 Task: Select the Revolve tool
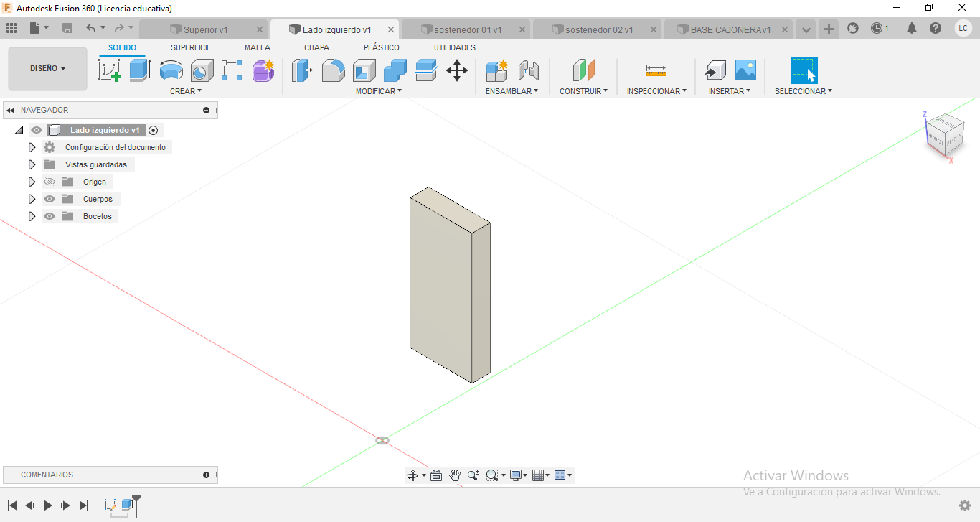171,70
